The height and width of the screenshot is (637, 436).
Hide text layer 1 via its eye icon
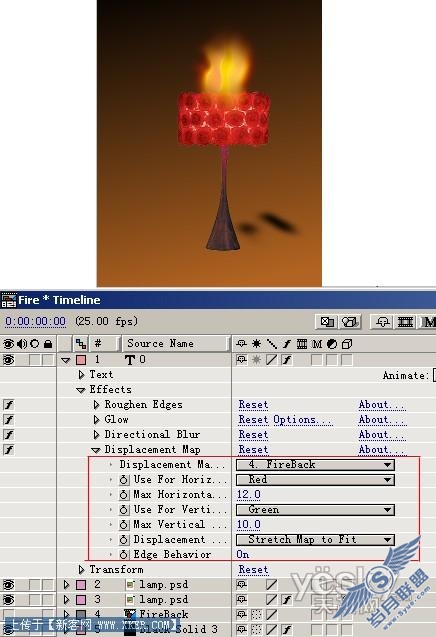click(9, 360)
